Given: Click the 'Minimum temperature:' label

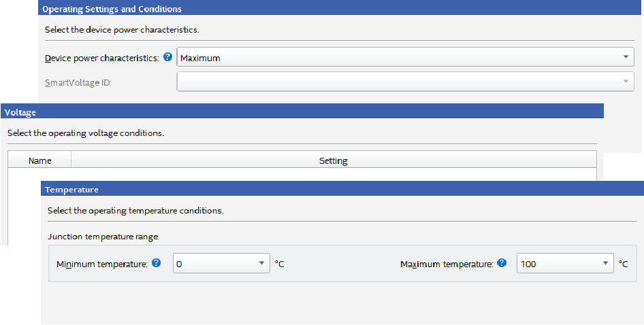Looking at the screenshot, I should click(x=102, y=264).
